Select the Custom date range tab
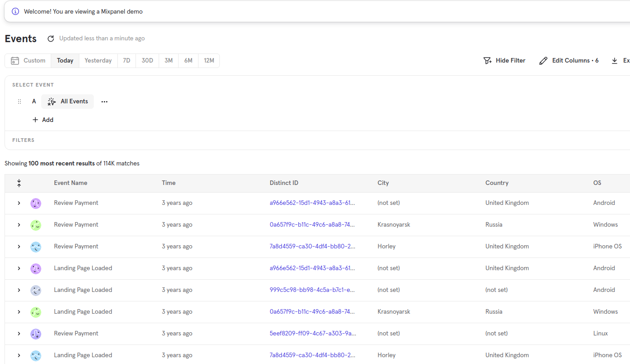This screenshot has width=630, height=364. (28, 61)
